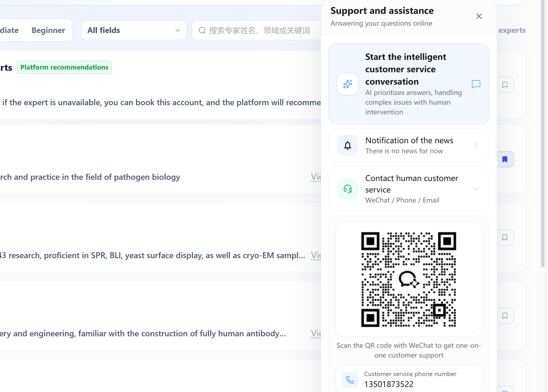The width and height of the screenshot is (548, 392).
Task: Bookmark the SPR, BLI research expert
Action: click(x=505, y=238)
